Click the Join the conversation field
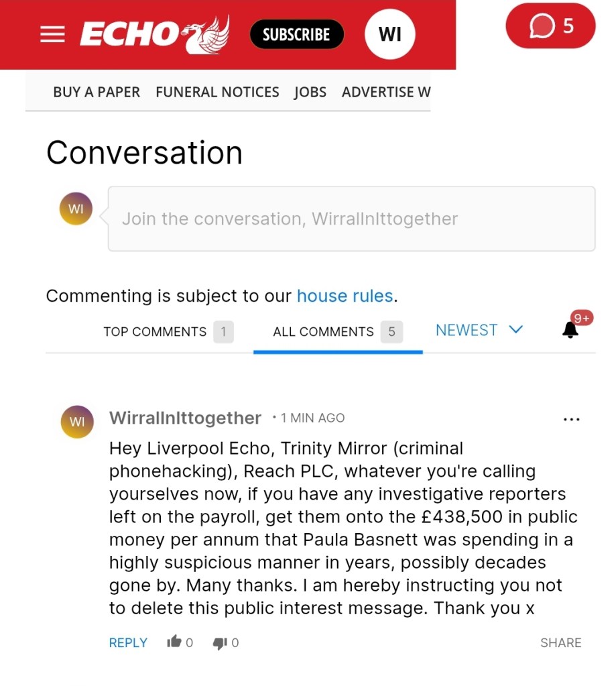The width and height of the screenshot is (616, 686). [351, 219]
